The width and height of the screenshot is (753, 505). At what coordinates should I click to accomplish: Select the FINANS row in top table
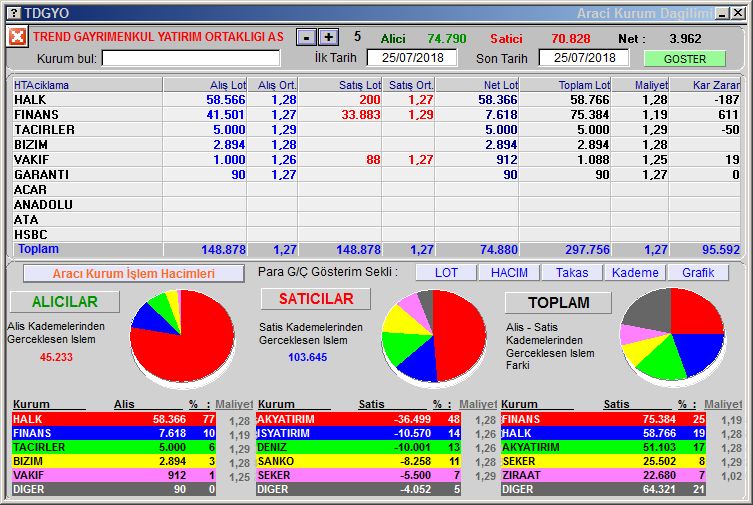click(x=376, y=115)
